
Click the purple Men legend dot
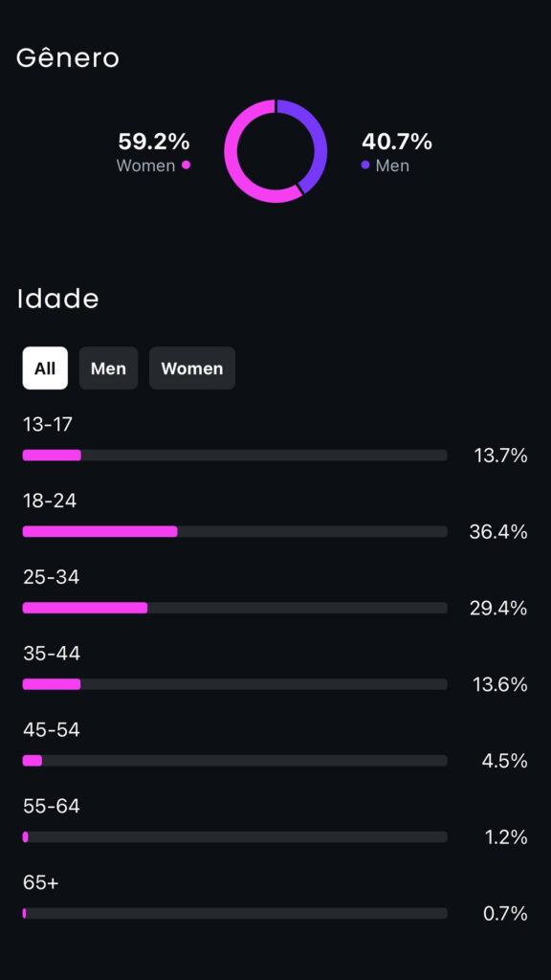click(x=365, y=165)
